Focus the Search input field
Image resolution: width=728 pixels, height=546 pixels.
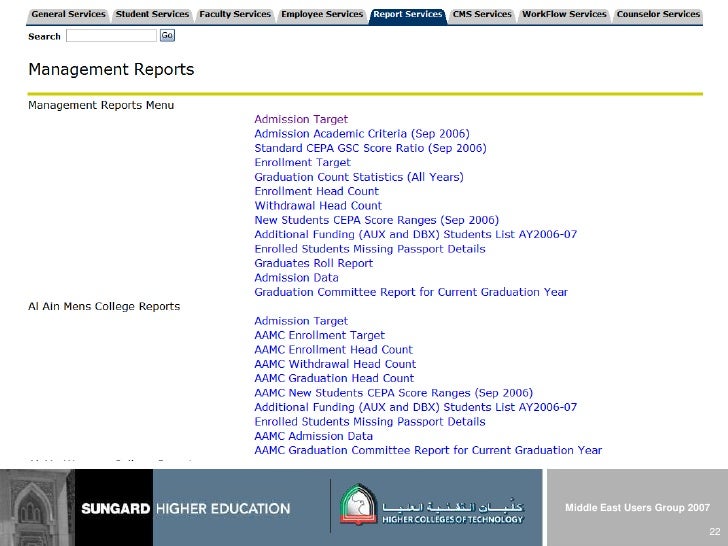coord(111,36)
